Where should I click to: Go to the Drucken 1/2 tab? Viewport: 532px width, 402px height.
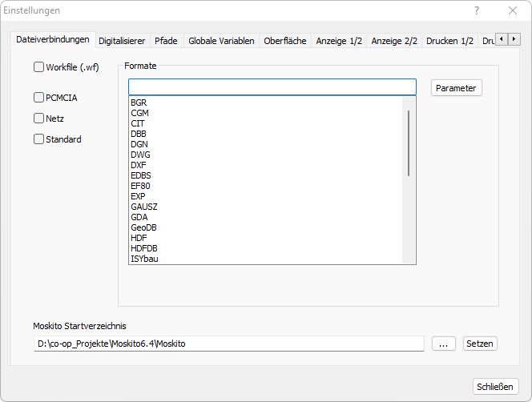(x=449, y=41)
